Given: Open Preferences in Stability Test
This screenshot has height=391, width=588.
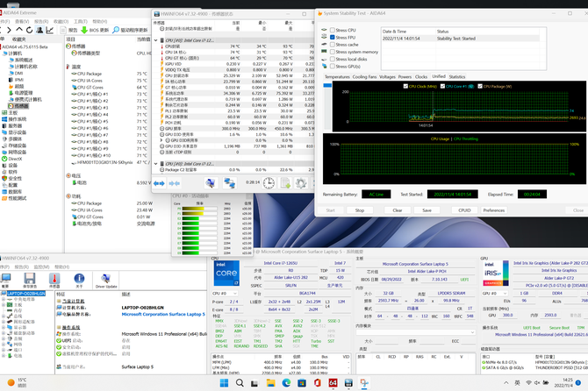Looking at the screenshot, I should (x=493, y=210).
